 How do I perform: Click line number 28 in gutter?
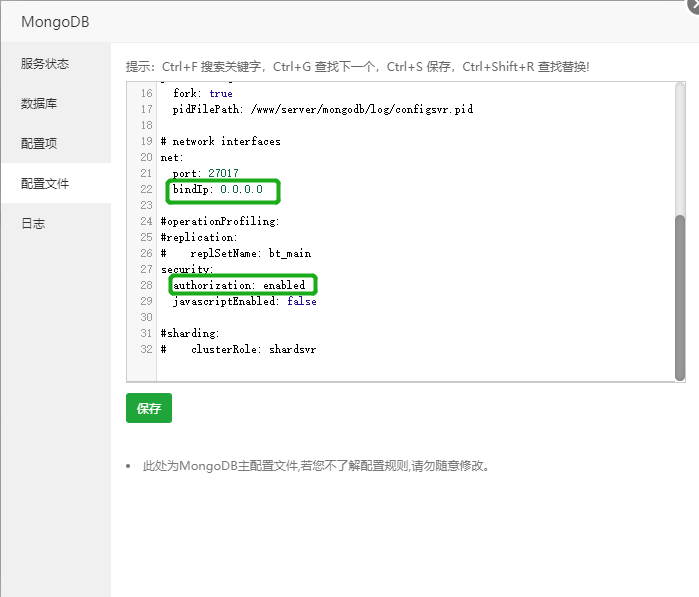(x=146, y=285)
